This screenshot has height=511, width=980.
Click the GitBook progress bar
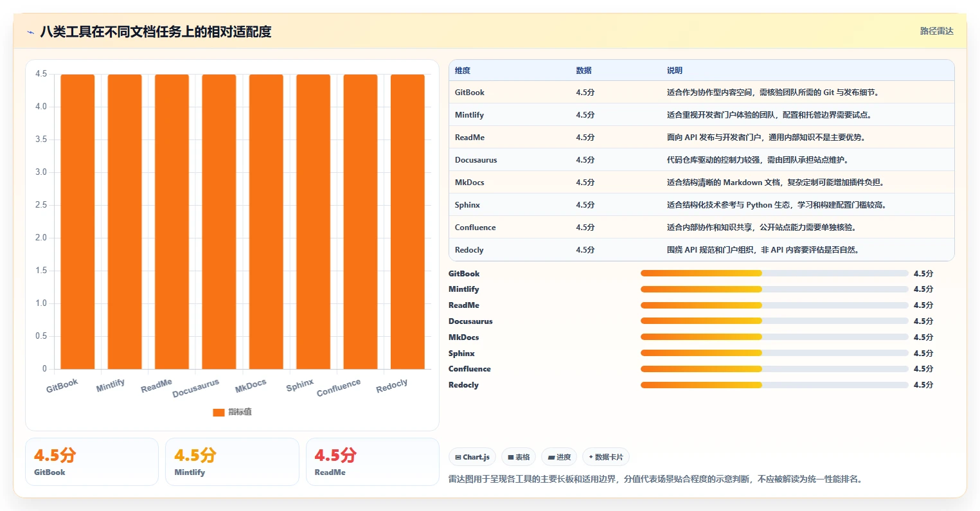774,273
